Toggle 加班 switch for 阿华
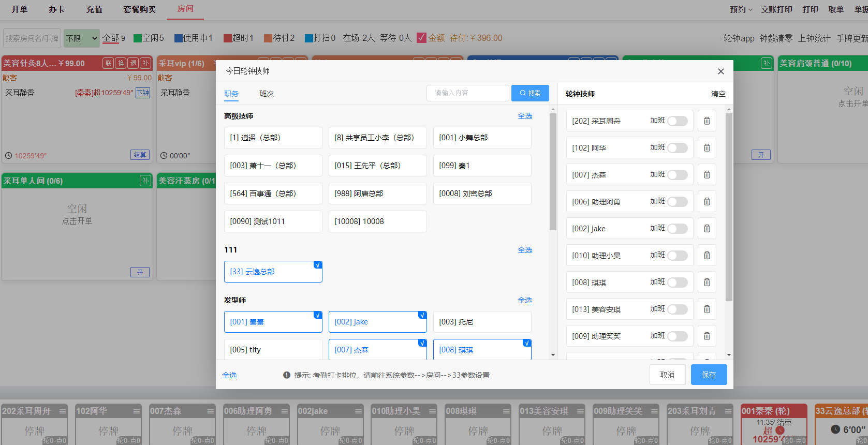The height and width of the screenshot is (445, 868). [677, 148]
